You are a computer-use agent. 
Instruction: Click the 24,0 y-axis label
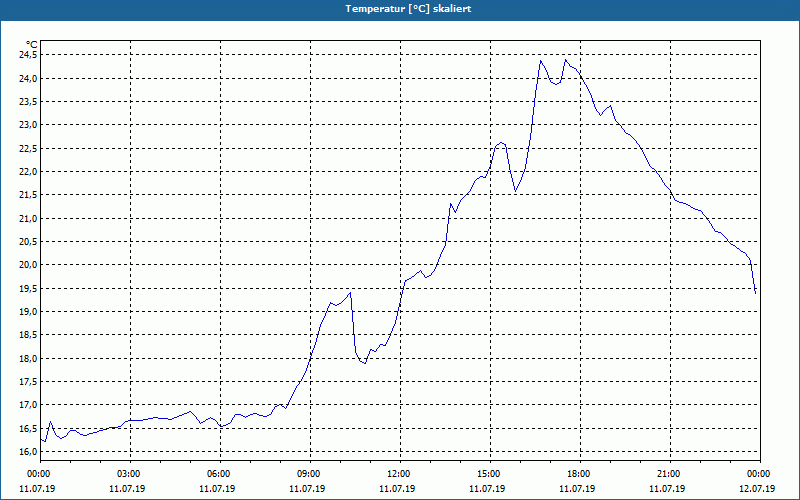(x=28, y=78)
